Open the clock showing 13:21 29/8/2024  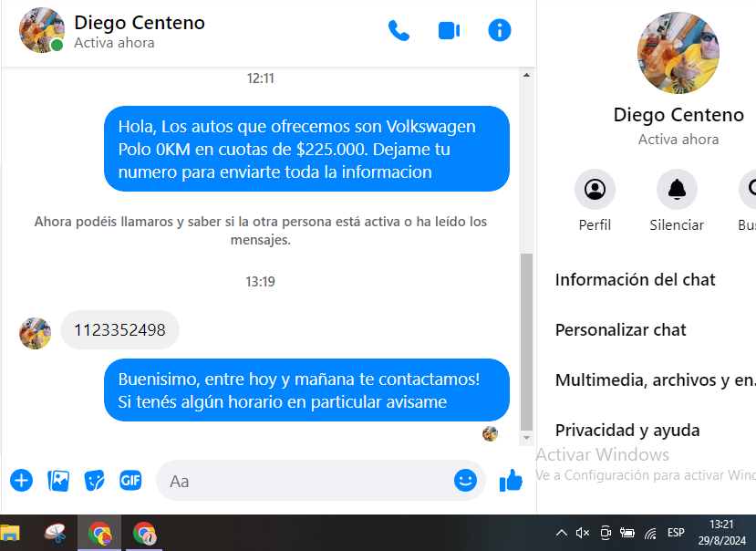721,533
